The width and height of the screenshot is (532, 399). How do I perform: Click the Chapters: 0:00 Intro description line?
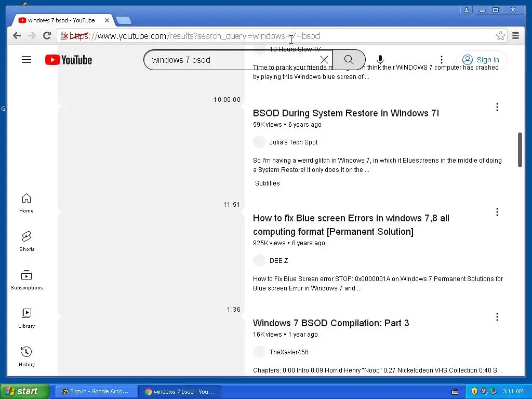pyautogui.click(x=378, y=370)
